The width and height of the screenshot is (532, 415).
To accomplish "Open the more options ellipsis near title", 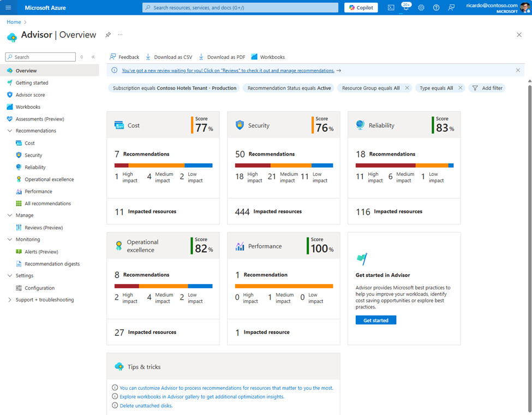I will (120, 34).
